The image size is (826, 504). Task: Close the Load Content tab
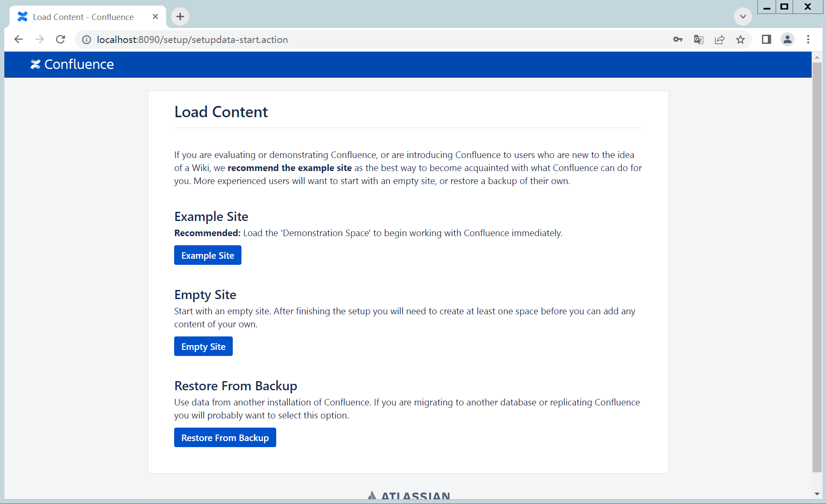[x=155, y=16]
